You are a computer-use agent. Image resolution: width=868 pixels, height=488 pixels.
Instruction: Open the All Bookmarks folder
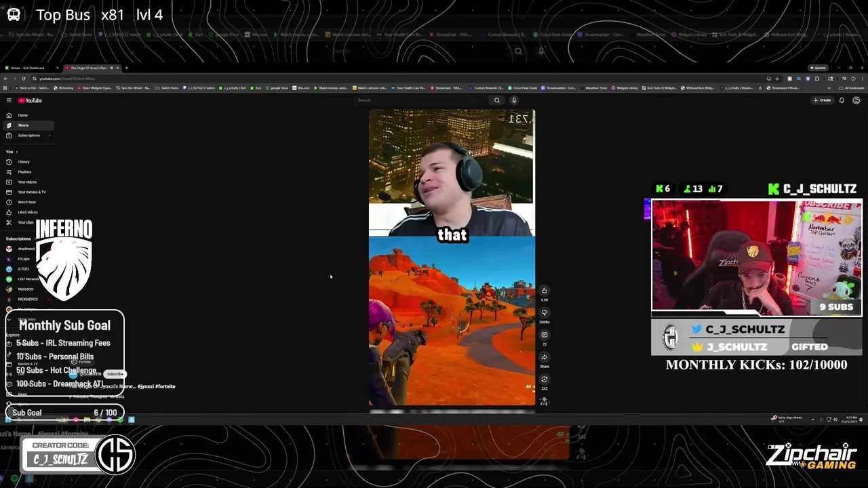coord(852,88)
